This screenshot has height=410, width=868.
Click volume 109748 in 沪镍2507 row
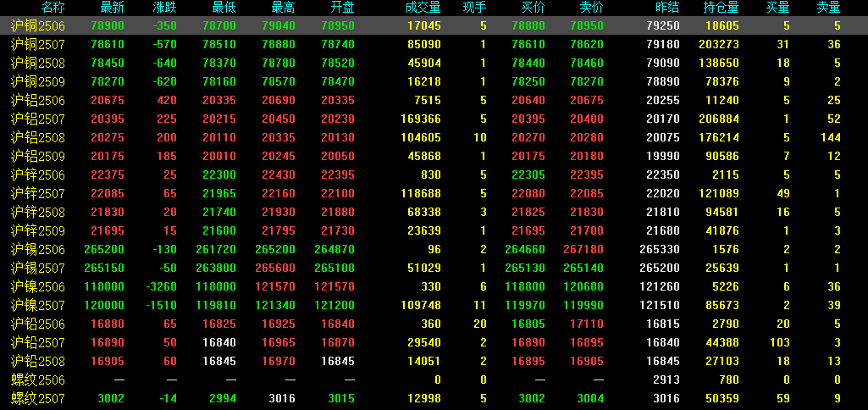click(x=421, y=305)
